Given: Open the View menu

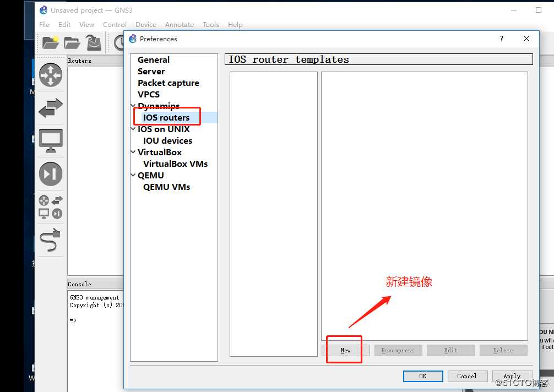Looking at the screenshot, I should pyautogui.click(x=86, y=24).
